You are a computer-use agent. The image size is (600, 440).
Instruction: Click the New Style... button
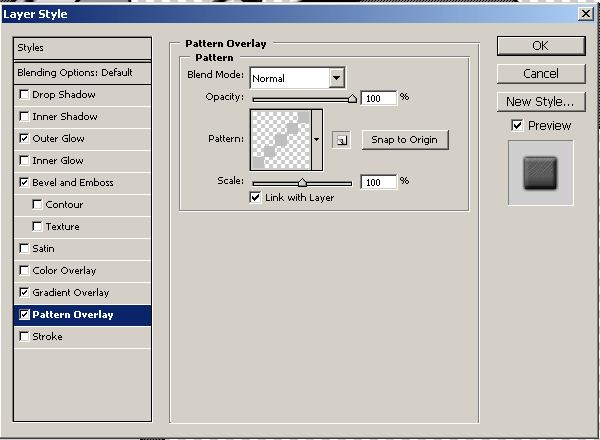pyautogui.click(x=540, y=102)
